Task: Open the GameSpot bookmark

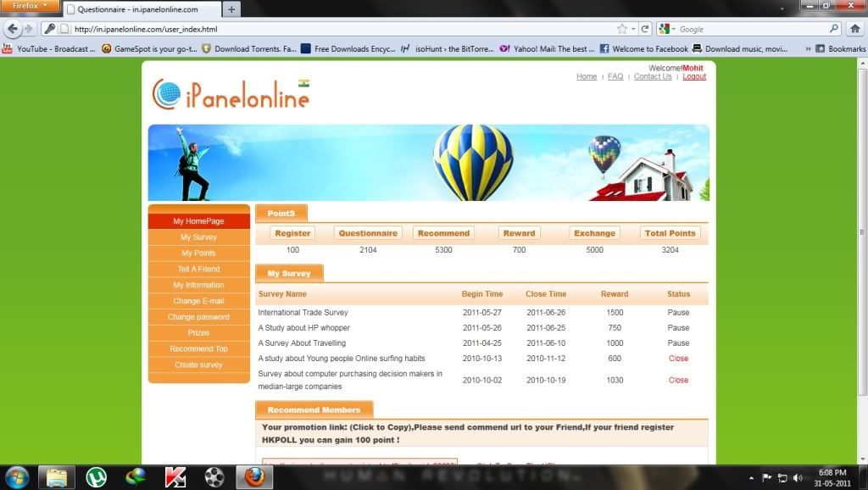Action: [149, 48]
